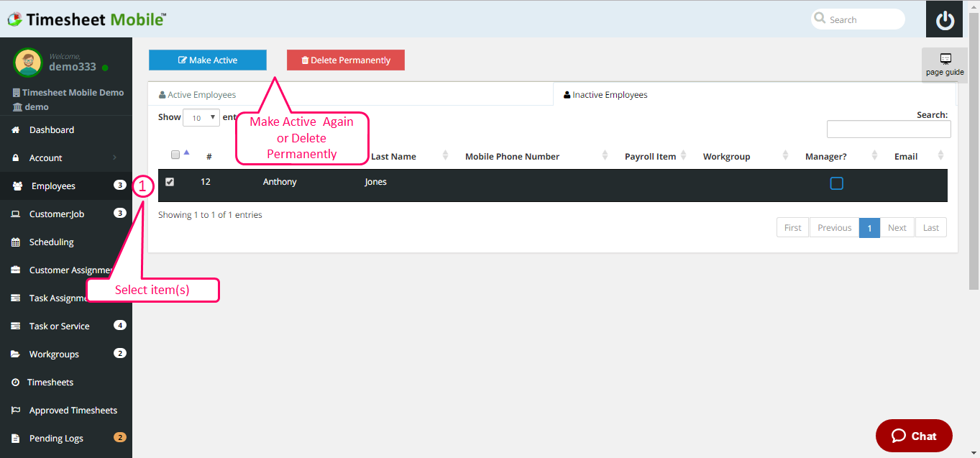This screenshot has width=980, height=458.
Task: Select the Approved Timesheets flag icon
Action: tap(16, 411)
